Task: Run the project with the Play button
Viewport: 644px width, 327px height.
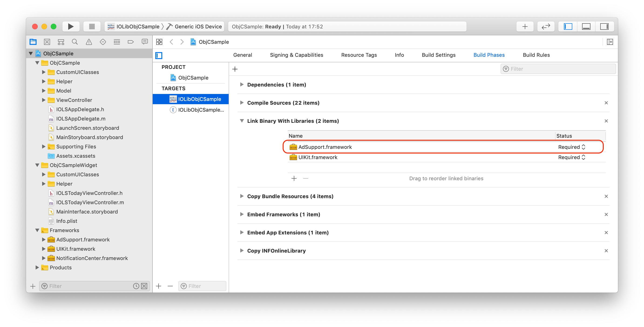Action: (71, 27)
